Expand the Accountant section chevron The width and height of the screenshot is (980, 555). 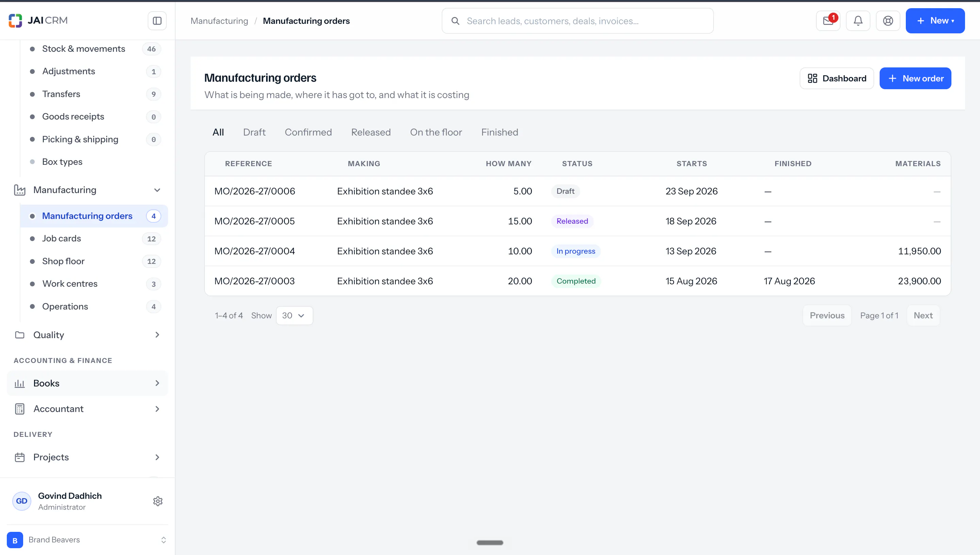(x=157, y=409)
